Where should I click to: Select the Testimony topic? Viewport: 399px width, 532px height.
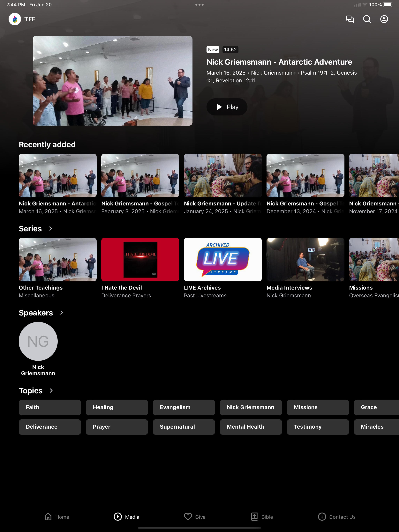[x=318, y=427]
